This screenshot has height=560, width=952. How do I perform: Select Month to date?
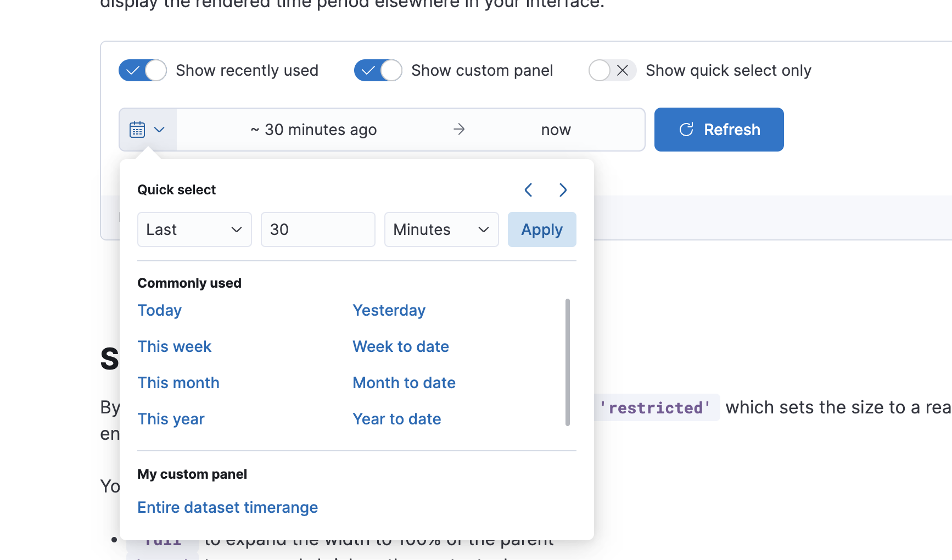pyautogui.click(x=404, y=383)
